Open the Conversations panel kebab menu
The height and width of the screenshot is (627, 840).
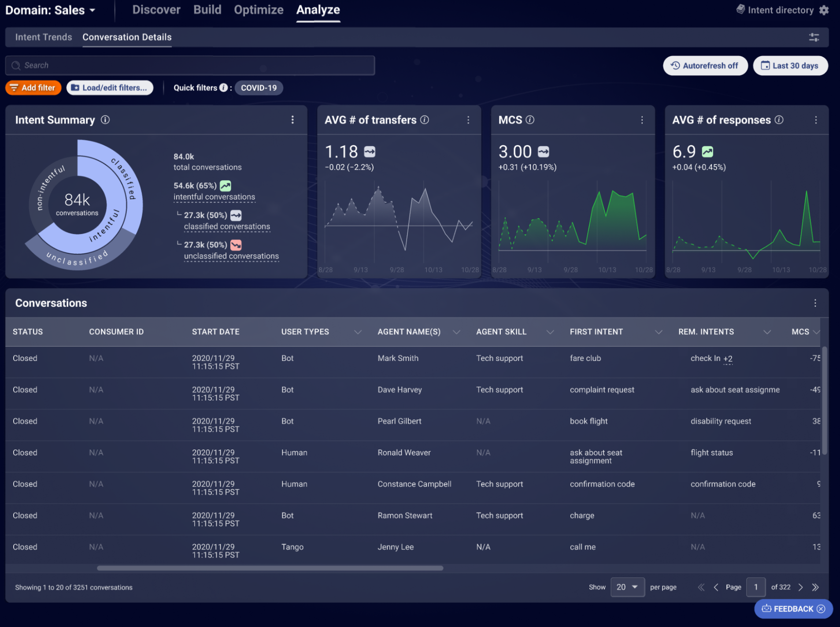coord(815,303)
